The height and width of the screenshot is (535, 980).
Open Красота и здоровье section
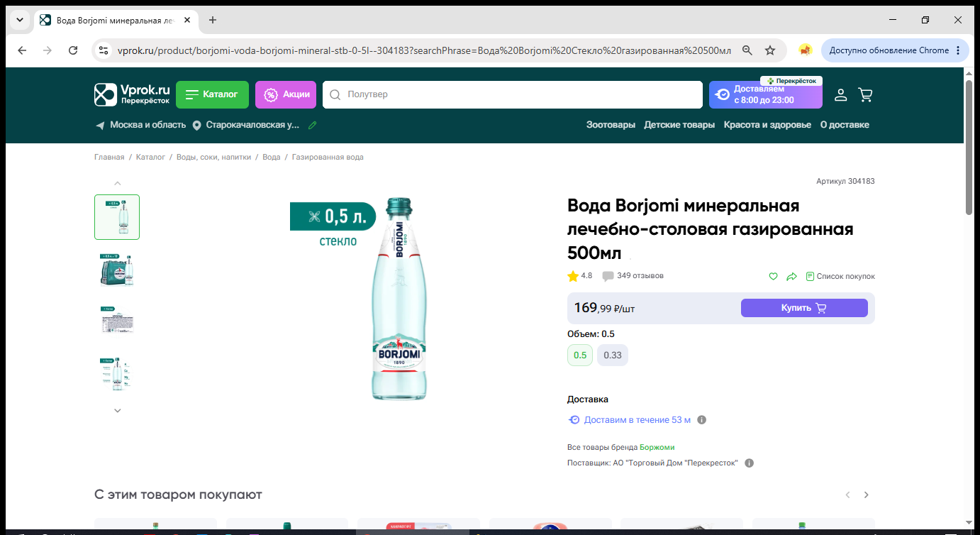coord(767,125)
